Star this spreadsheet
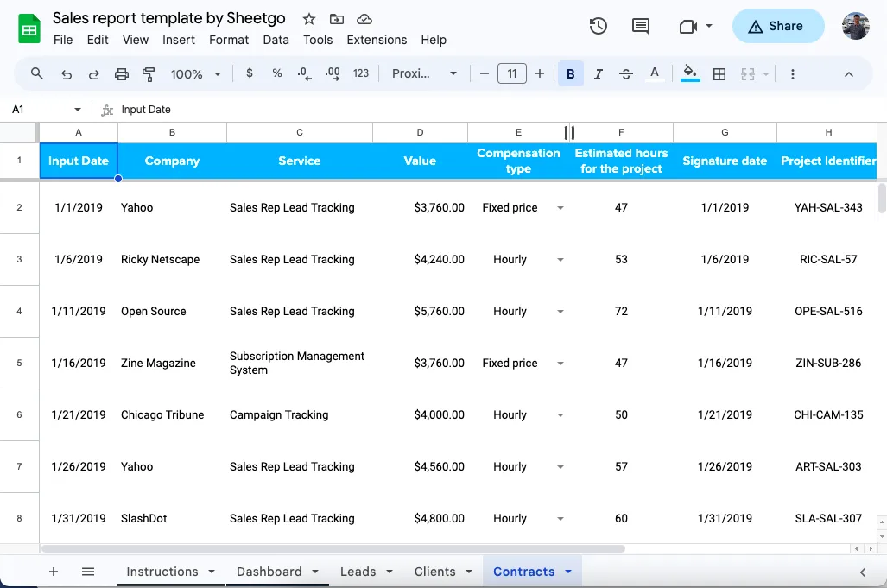887x588 pixels. [309, 19]
